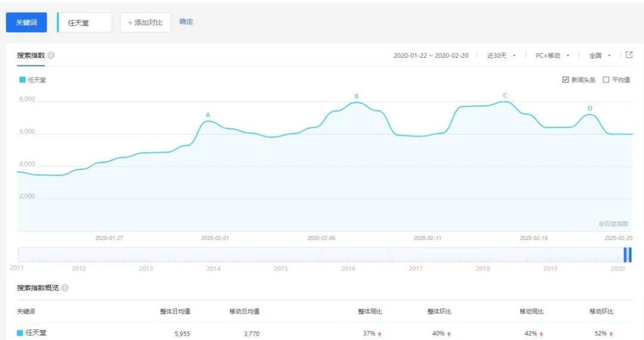Switch to the 搜索指数 tab
Image resolution: width=644 pixels, height=340 pixels.
coord(31,55)
